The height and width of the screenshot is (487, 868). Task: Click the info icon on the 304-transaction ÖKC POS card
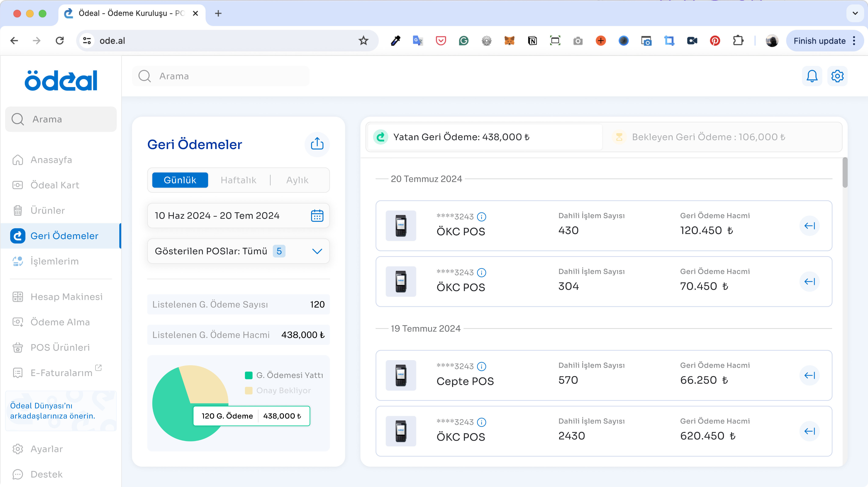[481, 273]
